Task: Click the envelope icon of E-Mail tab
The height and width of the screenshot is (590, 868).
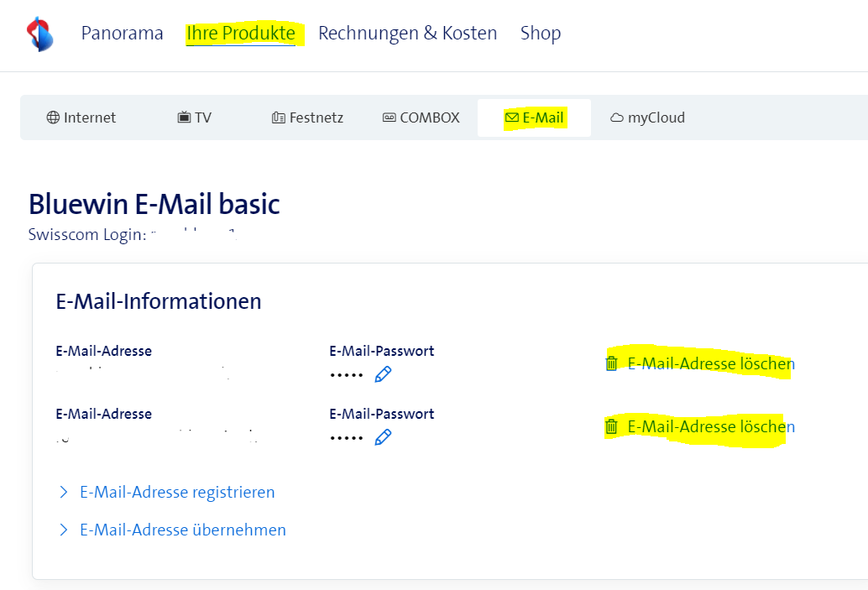Action: (512, 117)
